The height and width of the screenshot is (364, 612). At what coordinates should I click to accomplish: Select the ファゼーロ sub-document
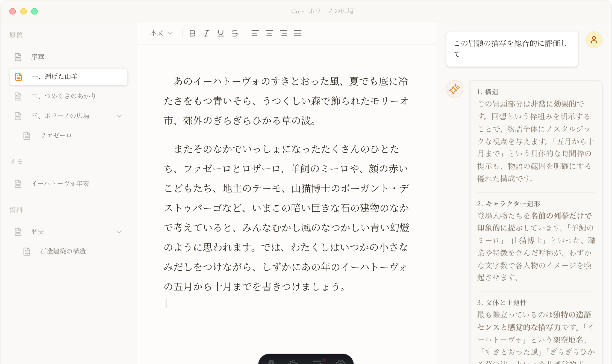tap(56, 135)
